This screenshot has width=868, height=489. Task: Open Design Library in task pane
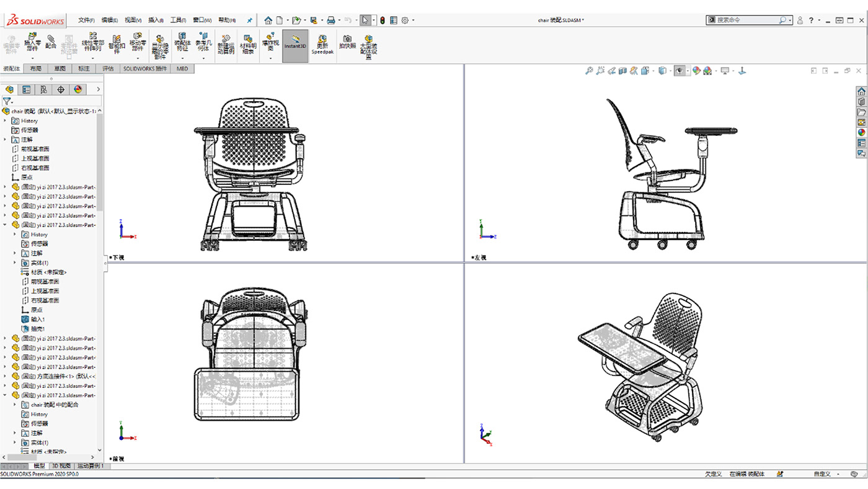(x=861, y=102)
